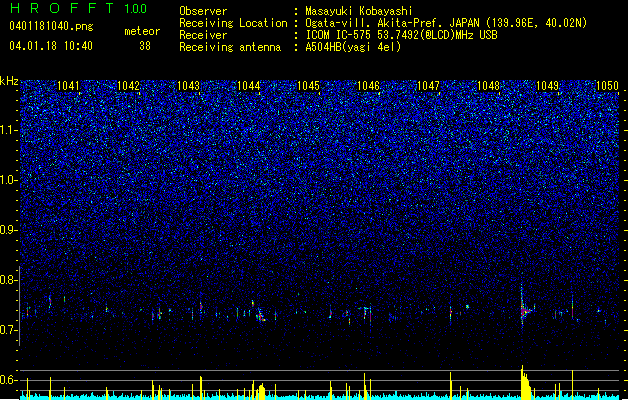This screenshot has height=400, width=629.
Task: Click the 1044 time marker
Action: pyautogui.click(x=249, y=86)
